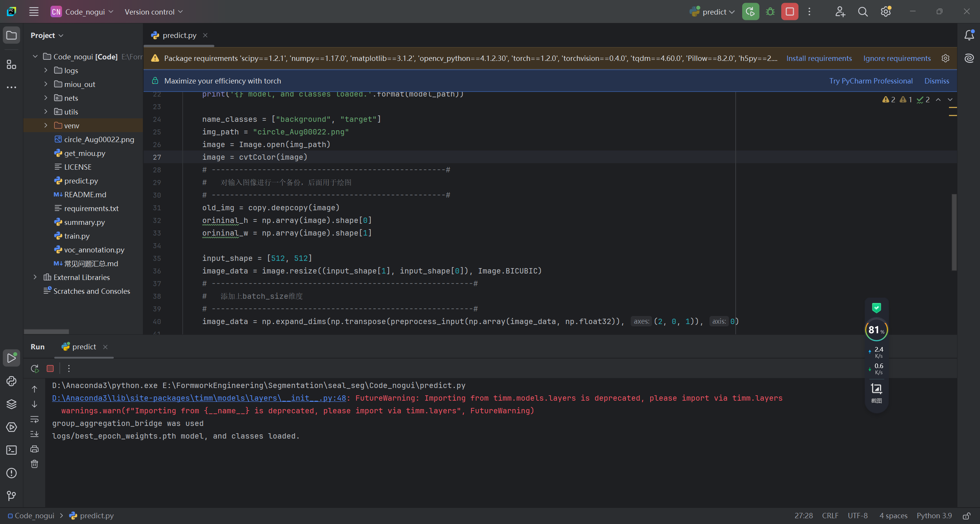Open Python Packages layers icon

(x=11, y=404)
